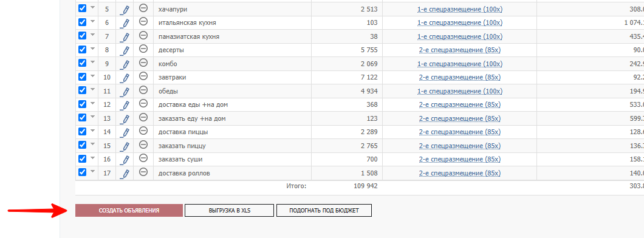Delete the доставка пиццы row

coord(143,131)
